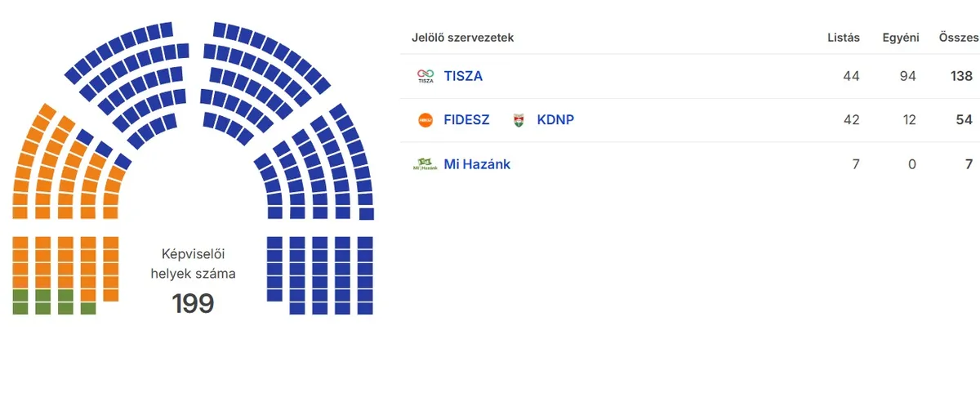980x398 pixels.
Task: Click the green seat squares in chart
Action: pyautogui.click(x=42, y=302)
